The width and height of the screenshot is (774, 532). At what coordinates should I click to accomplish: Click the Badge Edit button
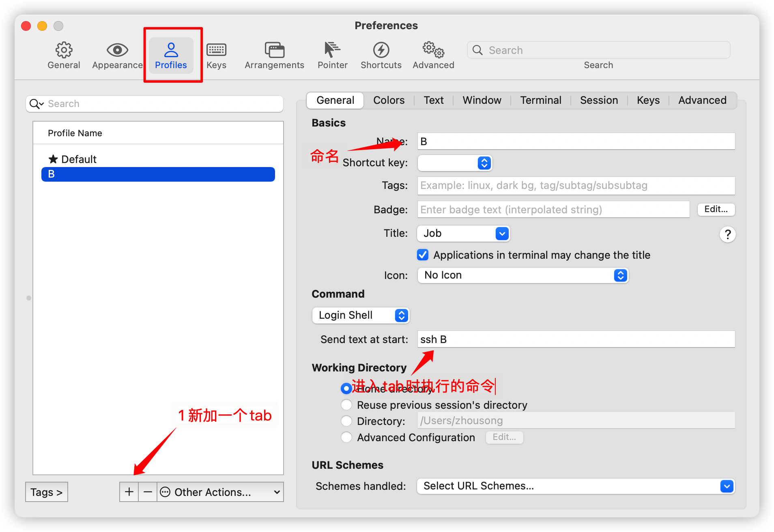tap(716, 209)
